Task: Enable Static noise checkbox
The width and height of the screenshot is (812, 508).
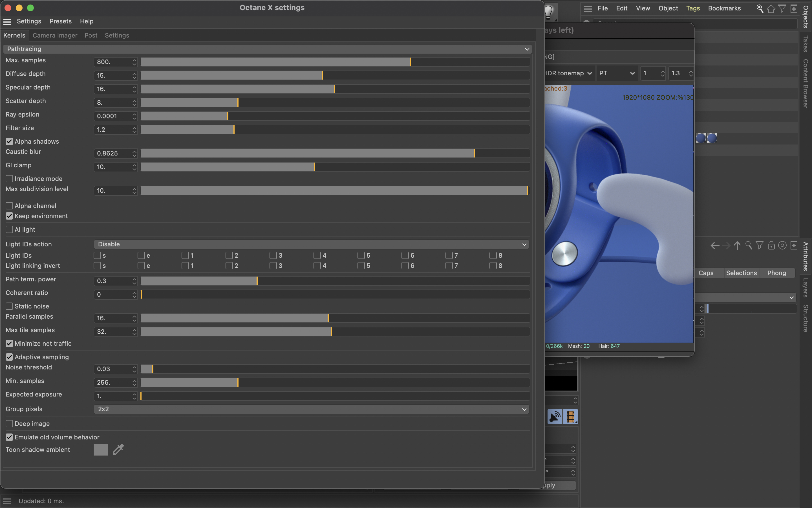Action: pyautogui.click(x=9, y=306)
